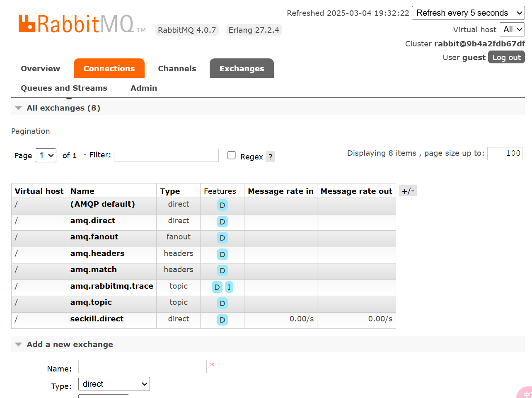
Task: Click the RabbitMQ 4.0.7 version label
Action: 187,30
